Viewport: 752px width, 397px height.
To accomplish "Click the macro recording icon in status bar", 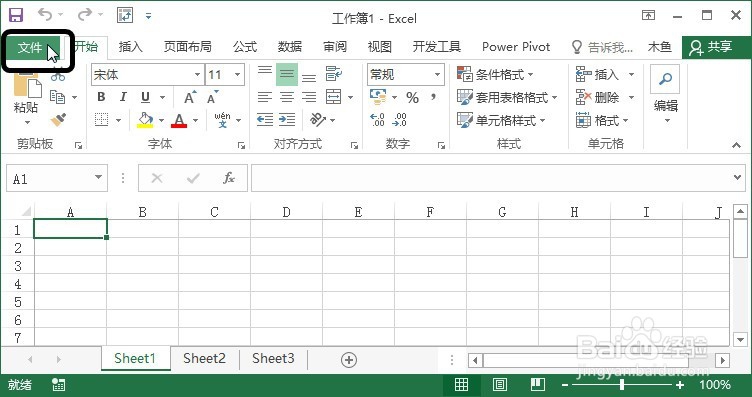I will (59, 385).
